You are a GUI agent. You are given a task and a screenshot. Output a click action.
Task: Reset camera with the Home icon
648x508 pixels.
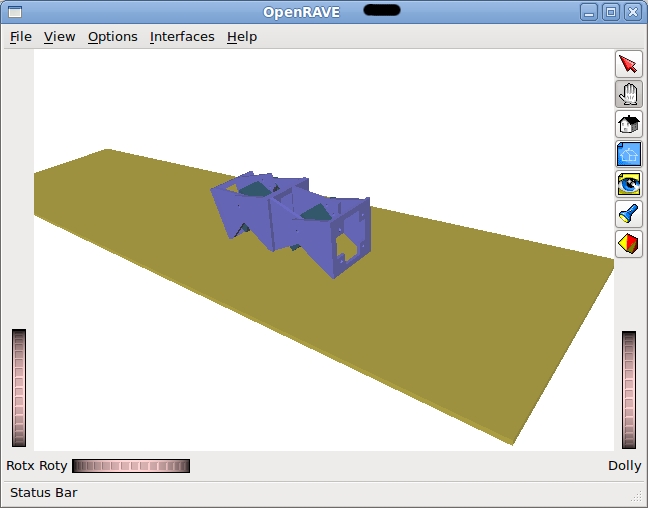tap(628, 125)
